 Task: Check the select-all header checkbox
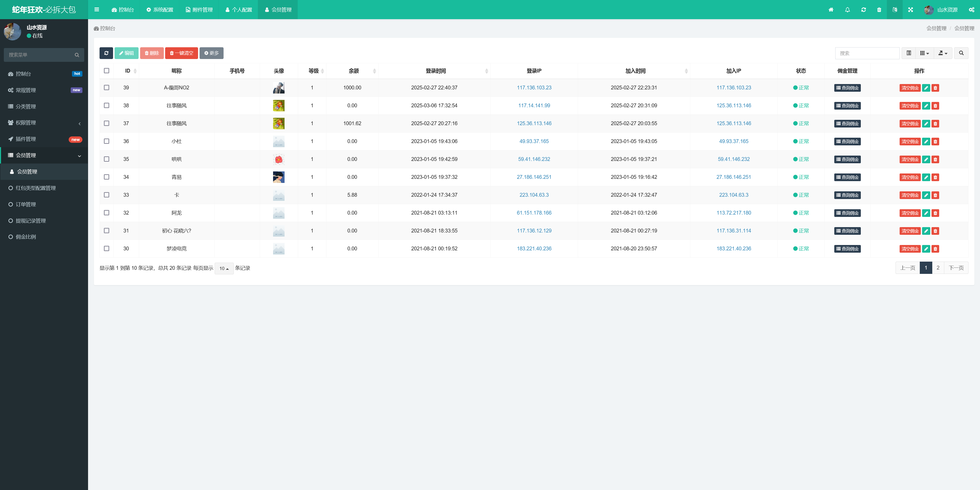[x=106, y=71]
